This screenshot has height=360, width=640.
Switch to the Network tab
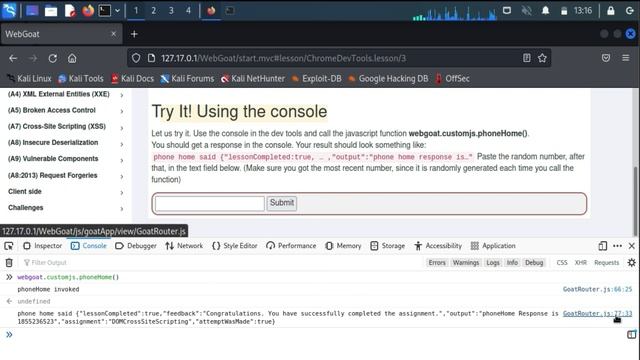[x=184, y=246]
